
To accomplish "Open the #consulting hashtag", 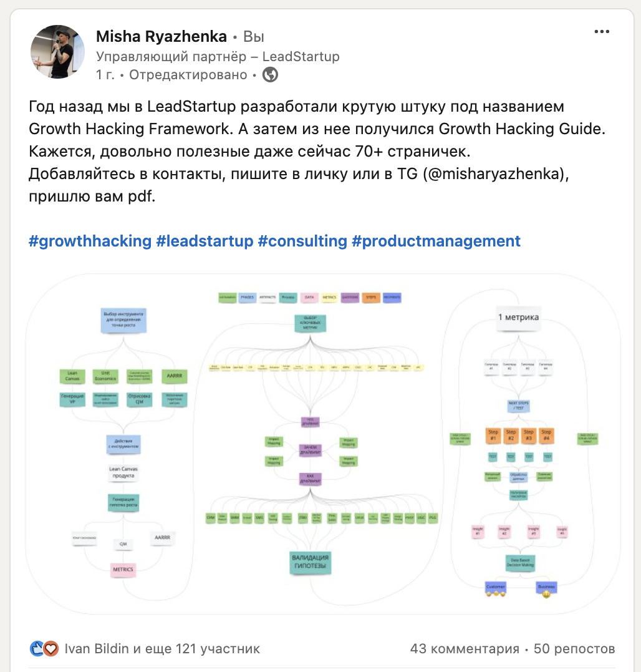I will 302,241.
